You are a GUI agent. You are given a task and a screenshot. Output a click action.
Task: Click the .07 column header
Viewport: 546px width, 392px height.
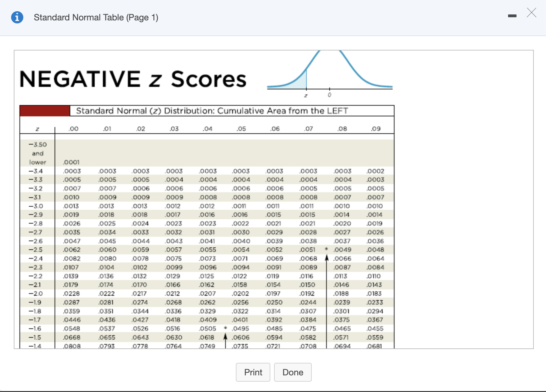coord(308,129)
